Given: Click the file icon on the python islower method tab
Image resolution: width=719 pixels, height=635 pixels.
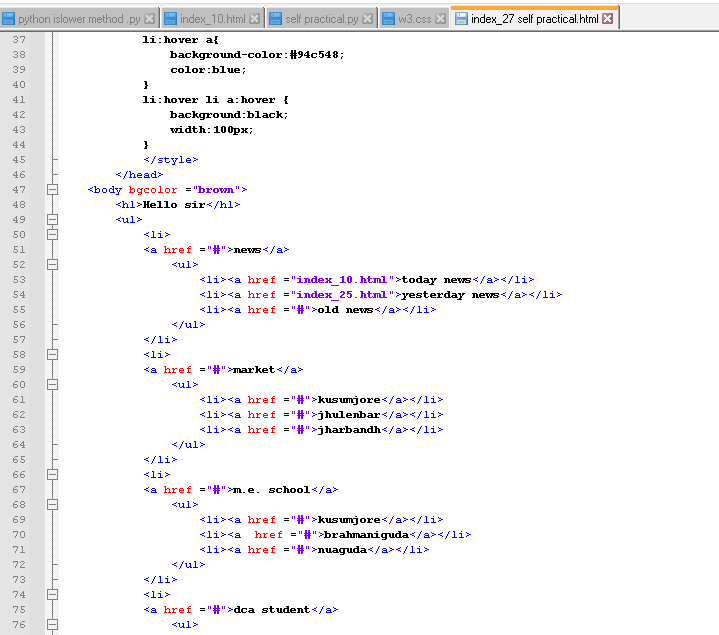Looking at the screenshot, I should (9, 19).
